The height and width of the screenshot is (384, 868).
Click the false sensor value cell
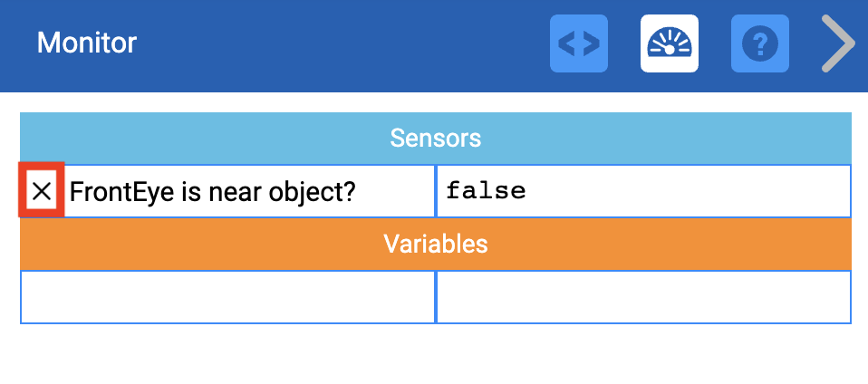tap(643, 191)
